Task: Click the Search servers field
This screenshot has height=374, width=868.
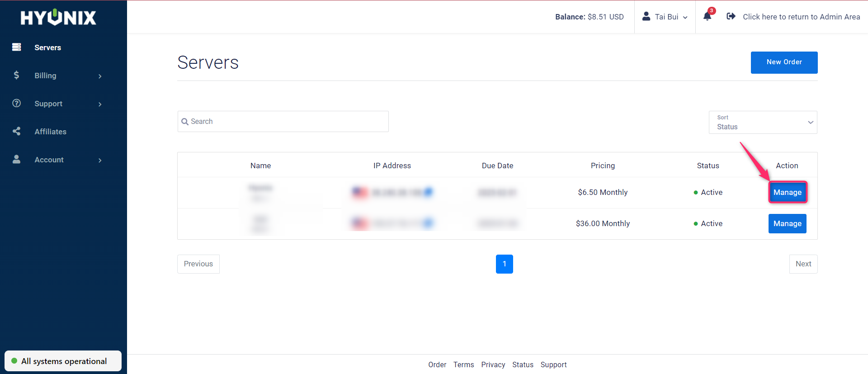Action: pyautogui.click(x=283, y=121)
